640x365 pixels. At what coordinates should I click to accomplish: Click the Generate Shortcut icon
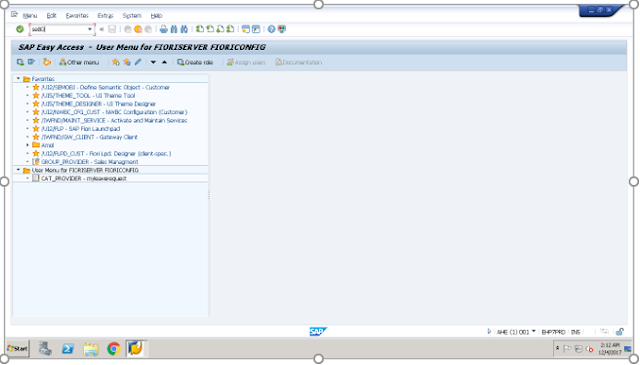(x=256, y=29)
